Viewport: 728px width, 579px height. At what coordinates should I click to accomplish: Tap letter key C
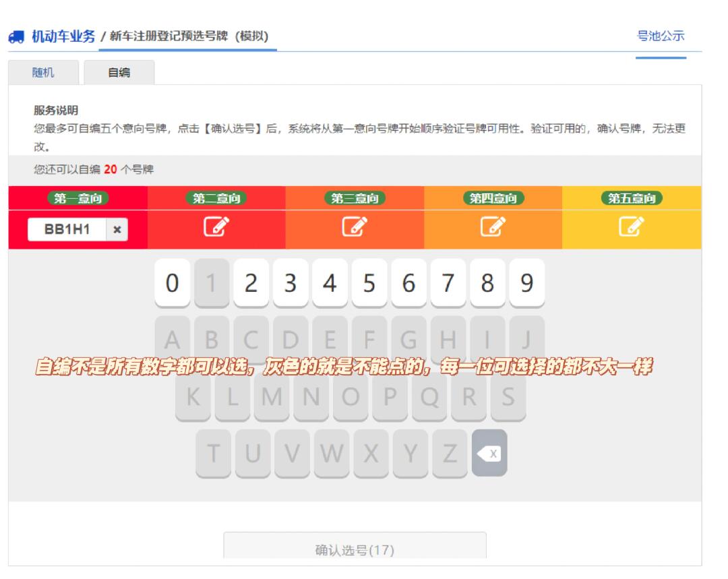click(251, 340)
